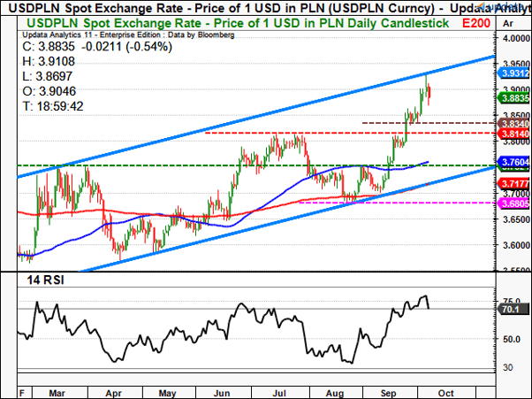Click the 3.8835 green current price label

point(513,98)
